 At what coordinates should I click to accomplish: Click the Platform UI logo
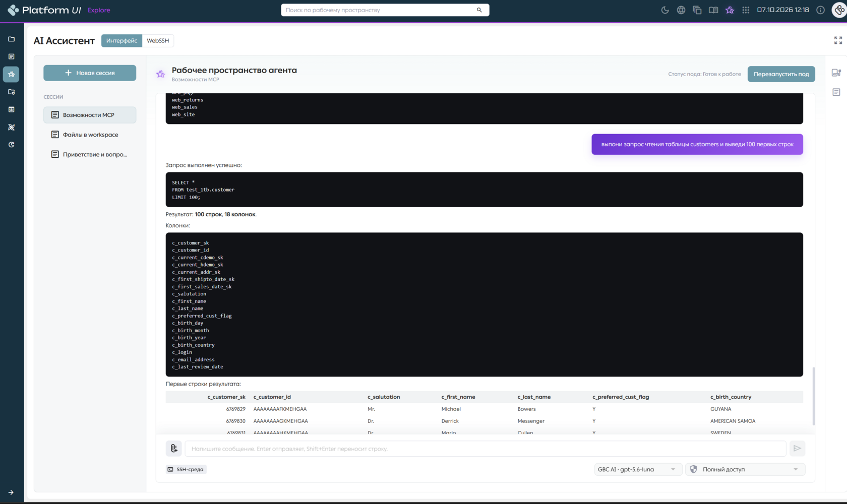(44, 10)
